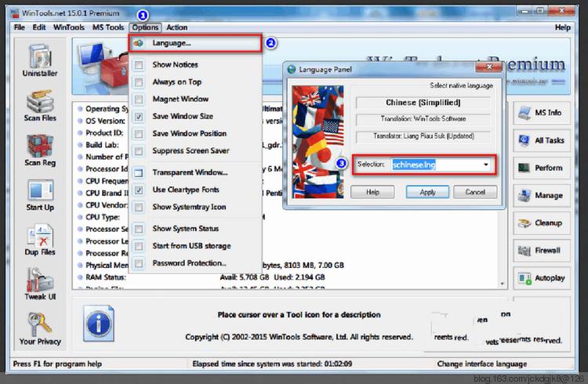Click the Perform button

542,168
